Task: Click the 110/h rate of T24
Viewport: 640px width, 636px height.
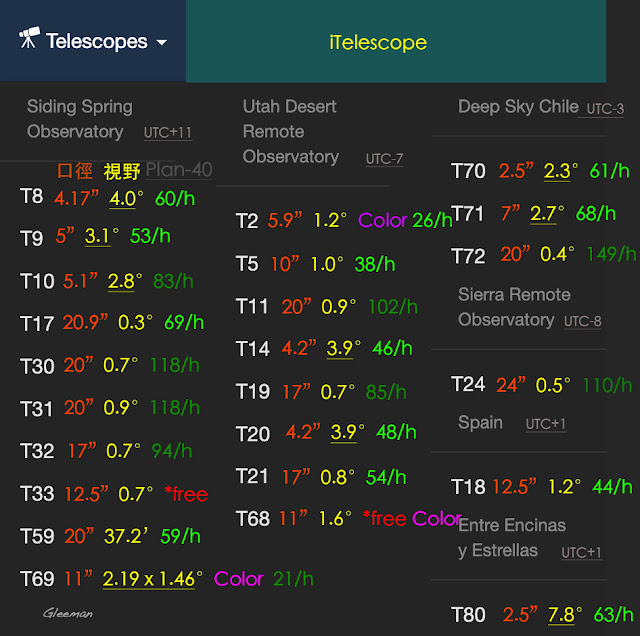Action: (x=607, y=385)
